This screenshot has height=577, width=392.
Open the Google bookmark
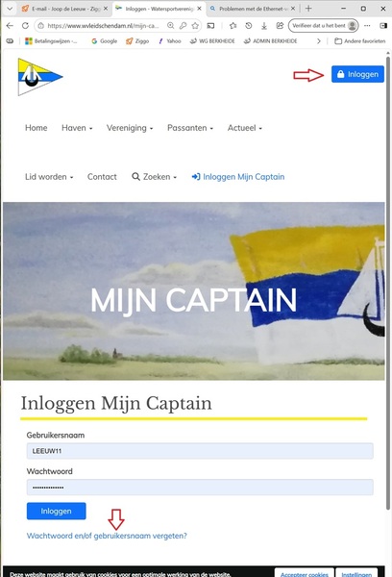(x=105, y=40)
